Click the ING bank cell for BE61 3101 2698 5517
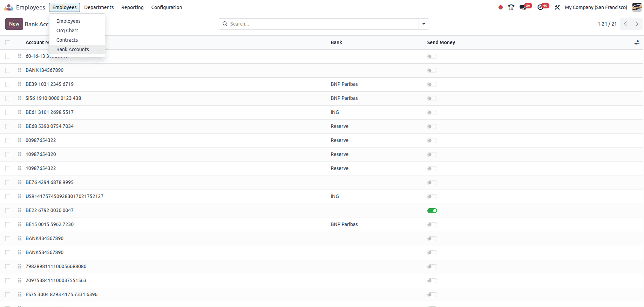The height and width of the screenshot is (307, 644). tap(335, 112)
